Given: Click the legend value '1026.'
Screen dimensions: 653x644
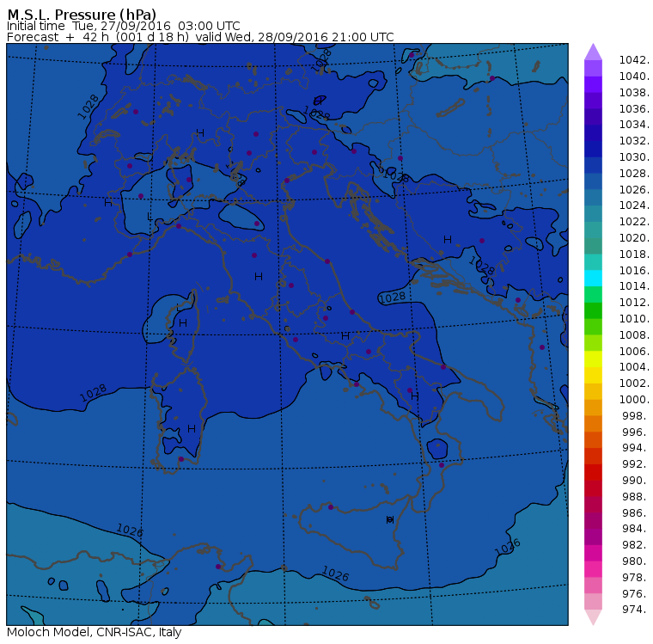Looking at the screenshot, I should pos(634,190).
